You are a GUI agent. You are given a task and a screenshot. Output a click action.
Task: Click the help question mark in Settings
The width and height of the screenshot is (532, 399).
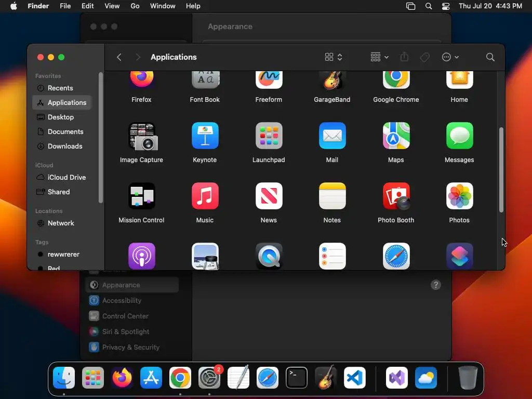436,285
